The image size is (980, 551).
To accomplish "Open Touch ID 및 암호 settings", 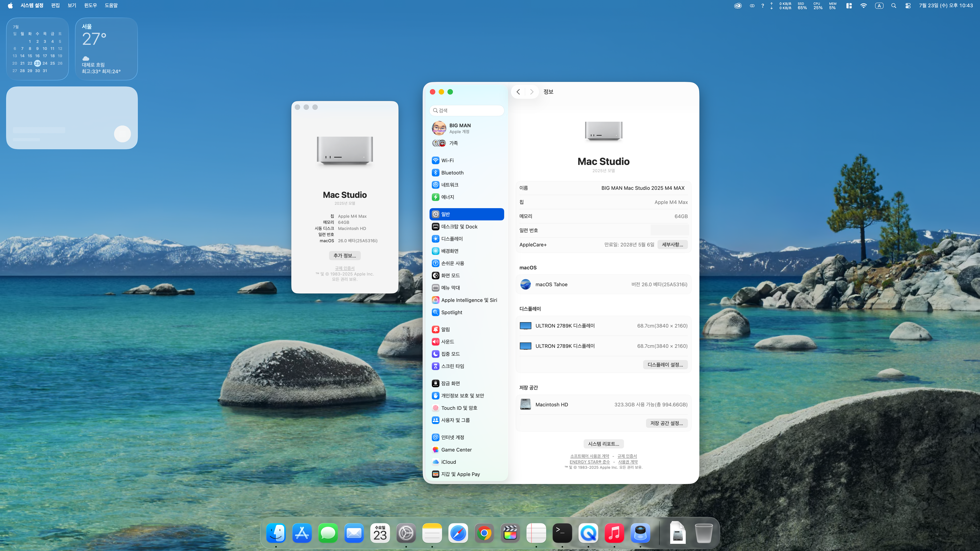I will pos(459,408).
